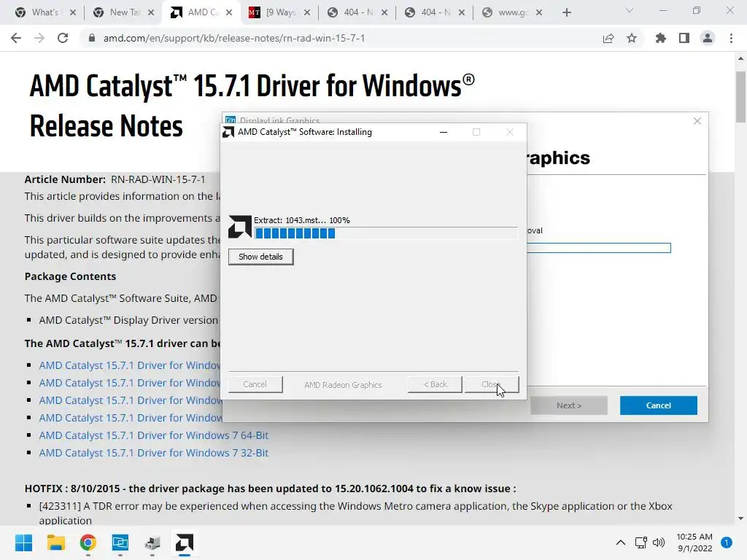Open Chrome three-dot menu
The image size is (747, 560).
pos(731,38)
